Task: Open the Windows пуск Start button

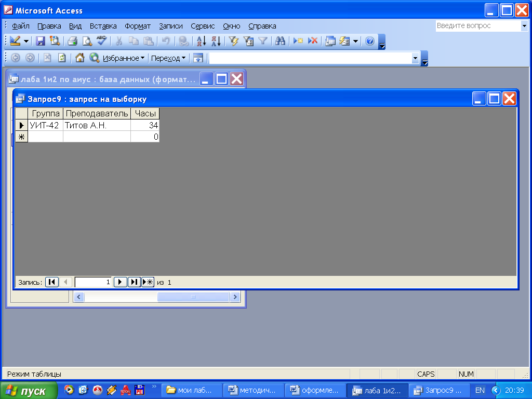Action: pyautogui.click(x=29, y=391)
